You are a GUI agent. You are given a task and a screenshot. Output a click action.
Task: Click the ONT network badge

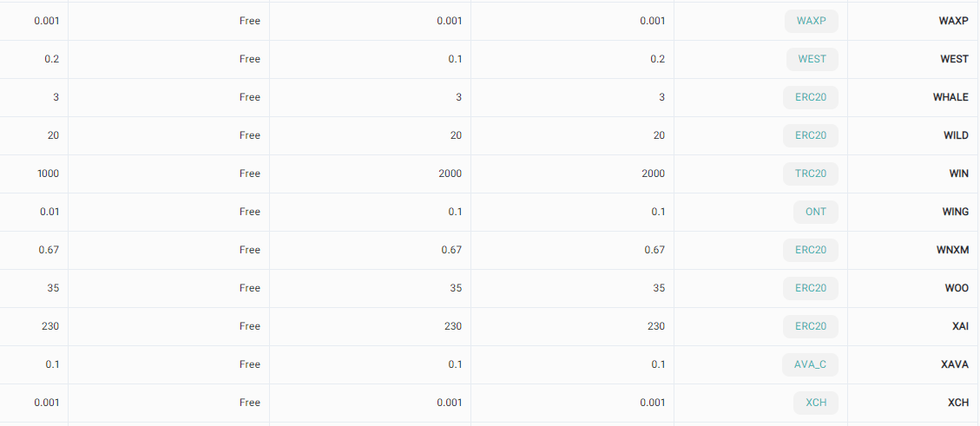tap(815, 212)
